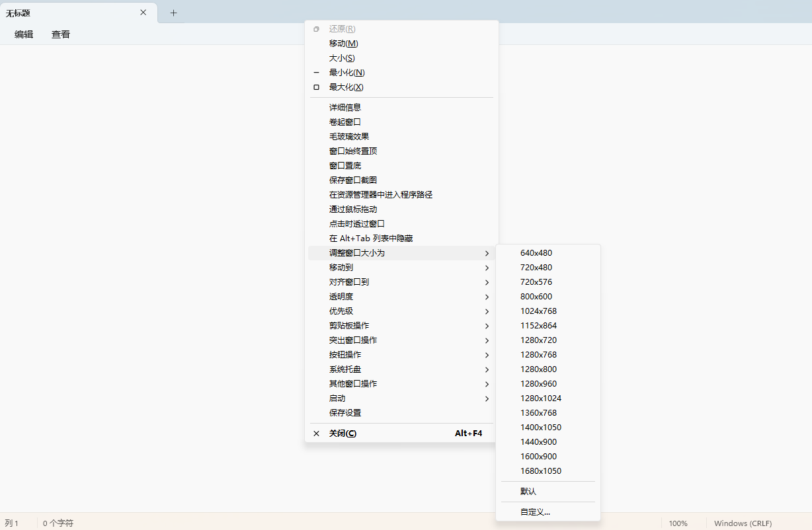This screenshot has width=812, height=530.
Task: Toggle 窗口始终置顶 option
Action: [x=401, y=151]
